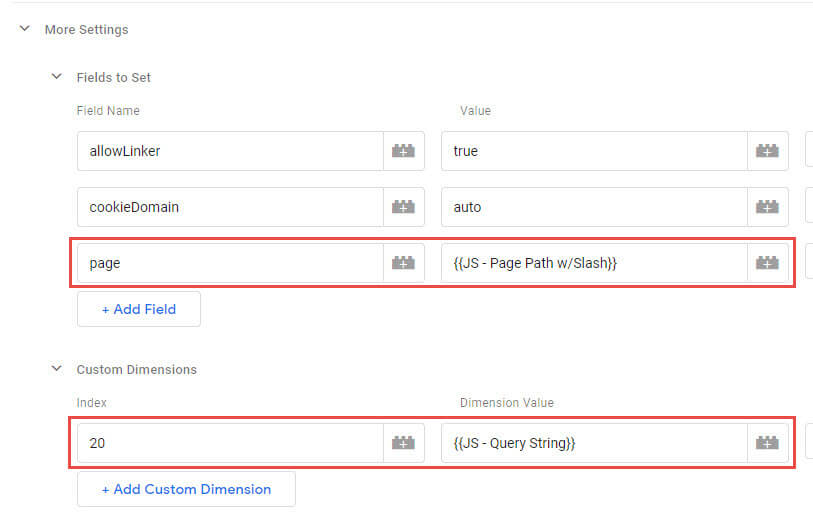Collapse the Fields to Set section

point(57,77)
